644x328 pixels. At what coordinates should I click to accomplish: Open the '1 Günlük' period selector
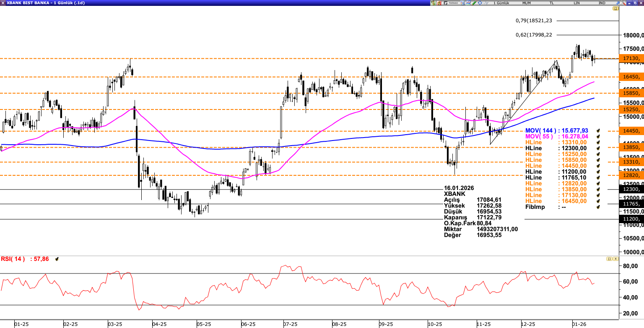501,3
